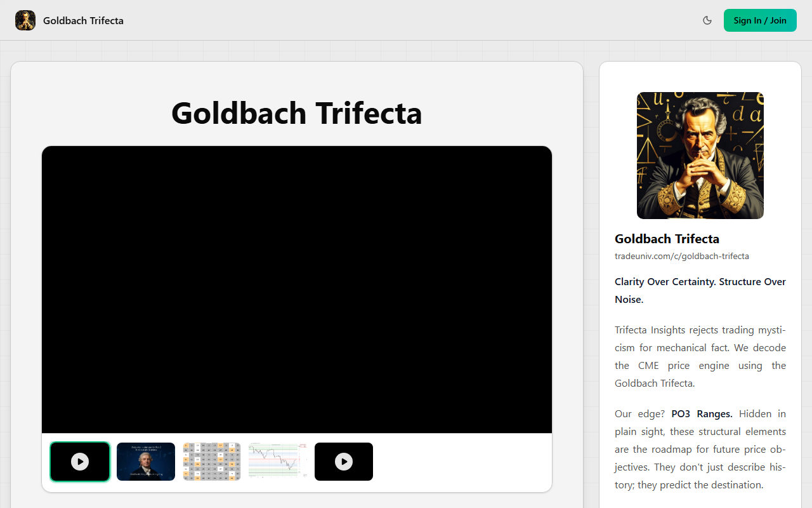Click the main Goldbach Trifecta page heading
The width and height of the screenshot is (812, 508).
coord(297,113)
